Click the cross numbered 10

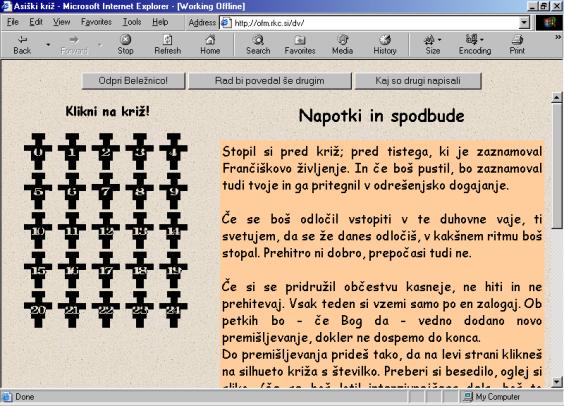pos(38,231)
